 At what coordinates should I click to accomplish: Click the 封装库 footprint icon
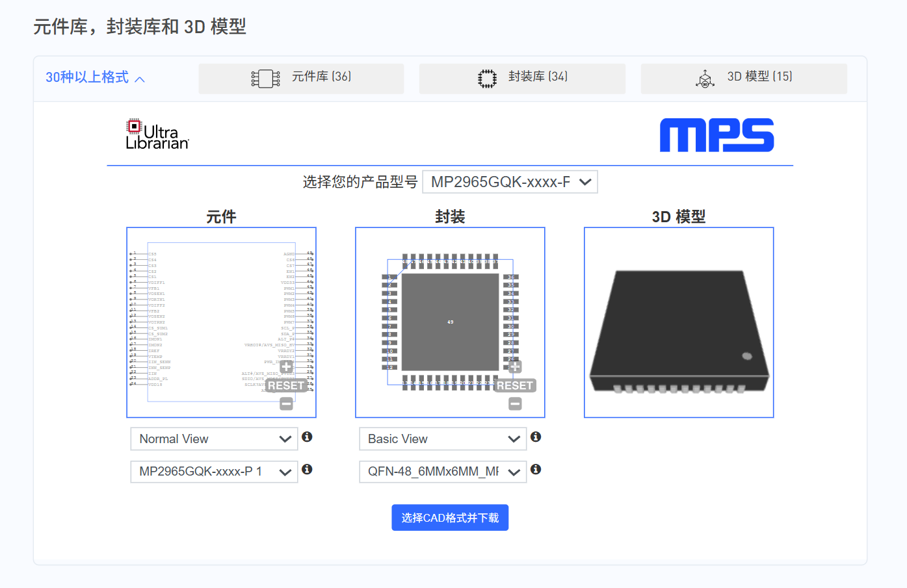[x=487, y=79]
